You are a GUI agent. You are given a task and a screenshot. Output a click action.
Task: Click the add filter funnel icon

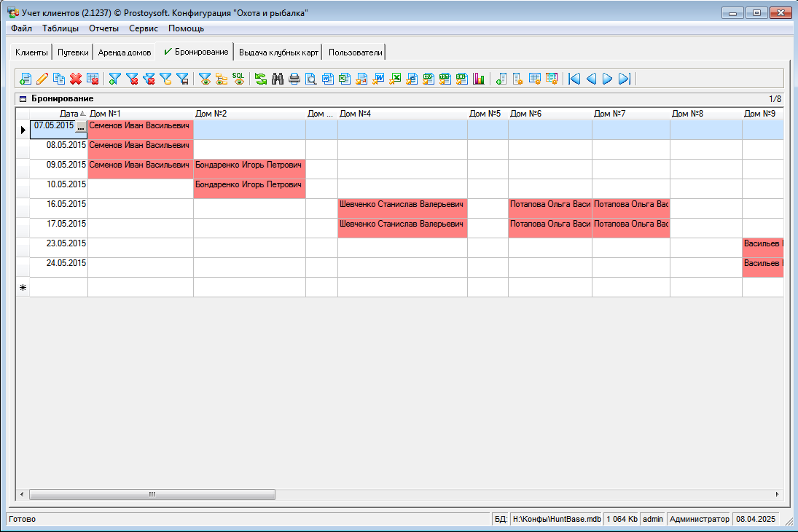coord(114,79)
